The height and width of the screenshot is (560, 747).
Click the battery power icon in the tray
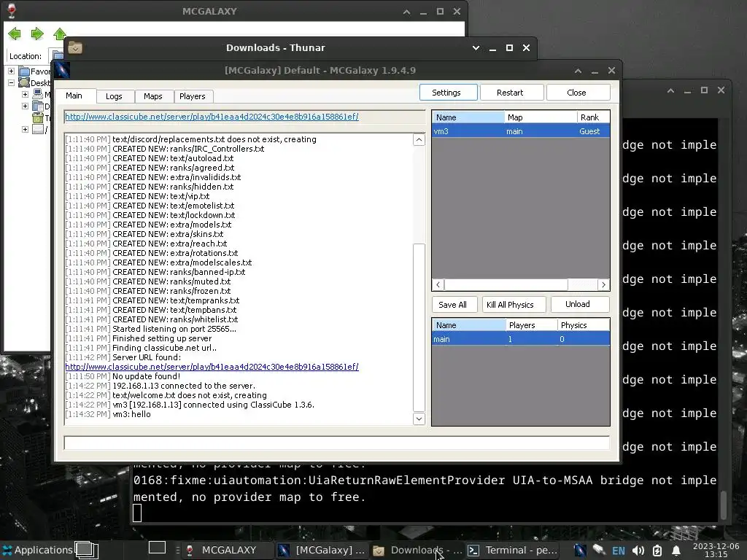(657, 551)
